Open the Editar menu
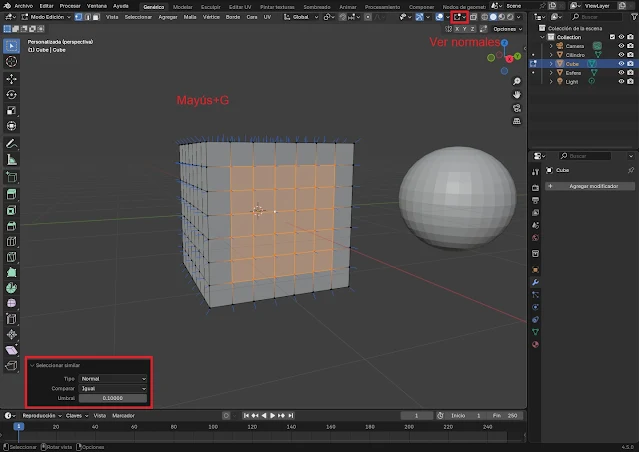 pos(46,6)
